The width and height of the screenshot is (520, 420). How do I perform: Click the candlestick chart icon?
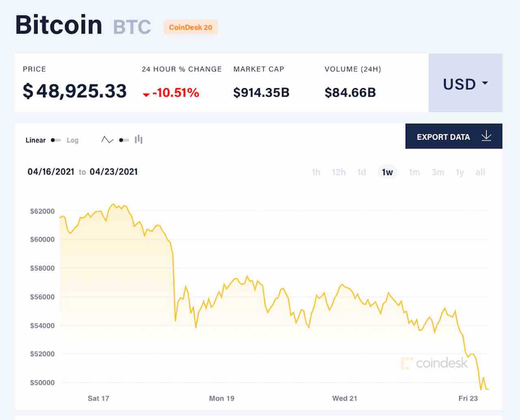[x=139, y=140]
